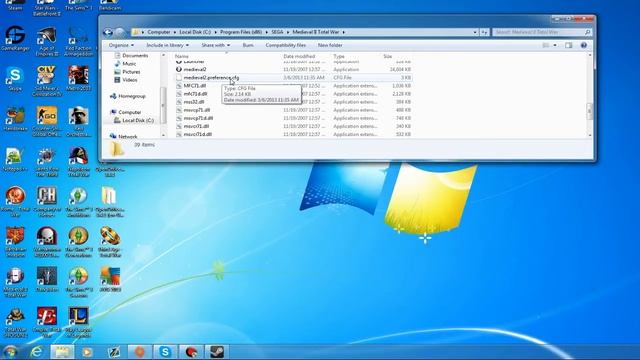Launch Sid Meier's Civilization IV icon
The height and width of the screenshot is (360, 640).
tap(47, 81)
